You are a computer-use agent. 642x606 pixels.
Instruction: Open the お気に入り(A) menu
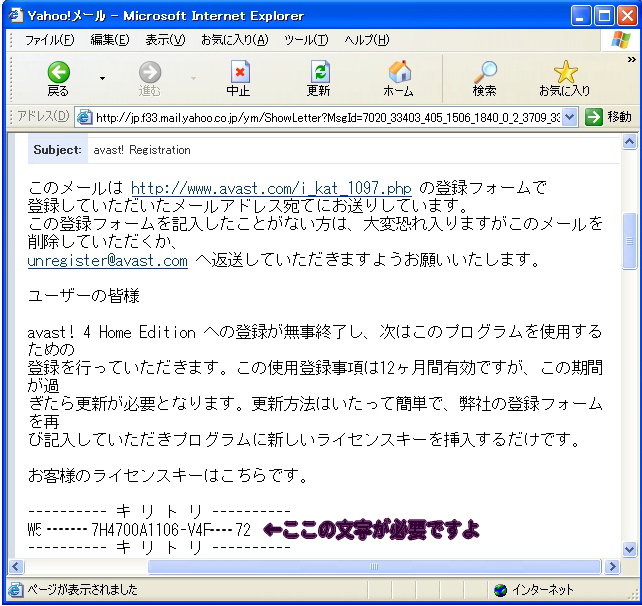(x=235, y=40)
